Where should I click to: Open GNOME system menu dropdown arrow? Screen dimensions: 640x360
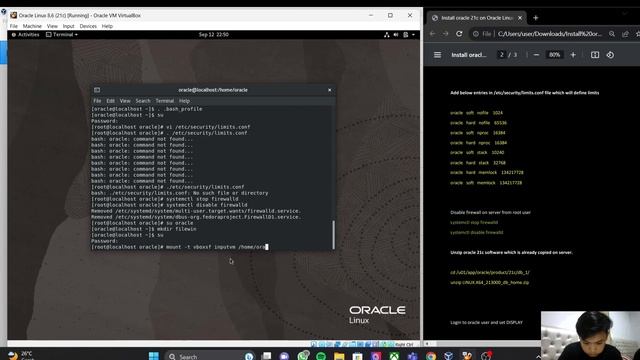(413, 35)
